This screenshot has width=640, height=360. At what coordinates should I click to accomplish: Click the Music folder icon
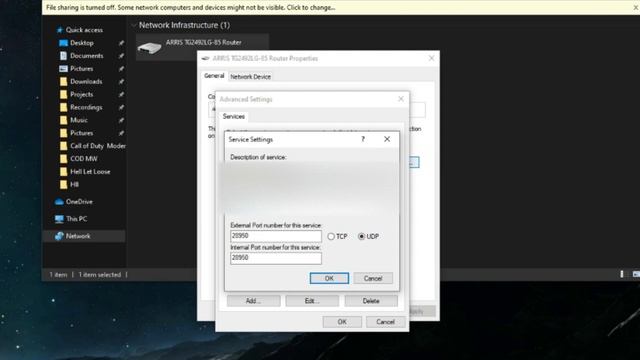pos(63,120)
